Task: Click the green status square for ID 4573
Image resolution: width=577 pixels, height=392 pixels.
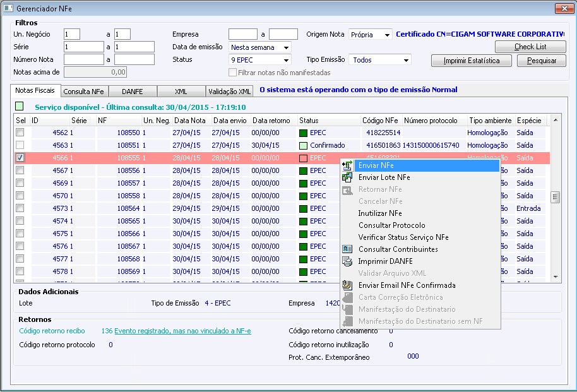Action: pos(303,209)
